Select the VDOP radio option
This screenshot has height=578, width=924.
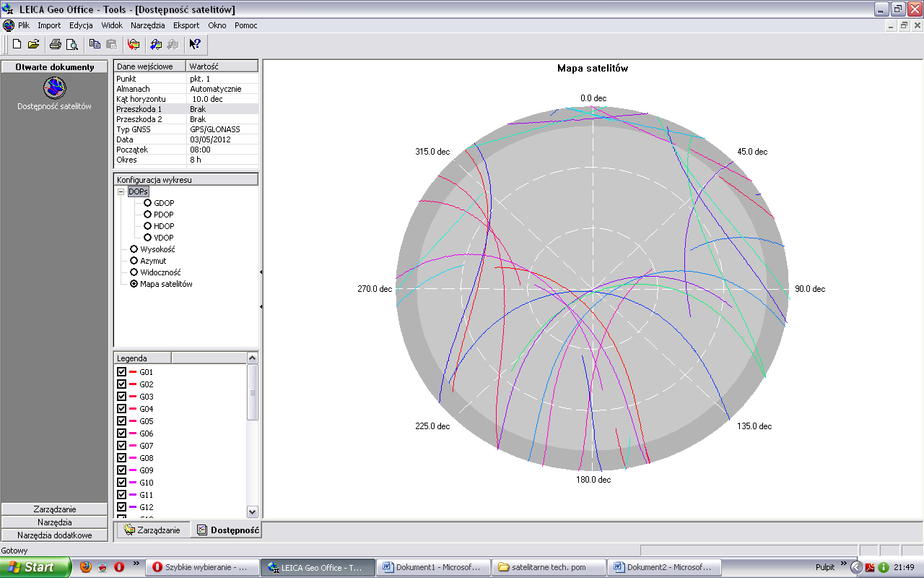147,238
